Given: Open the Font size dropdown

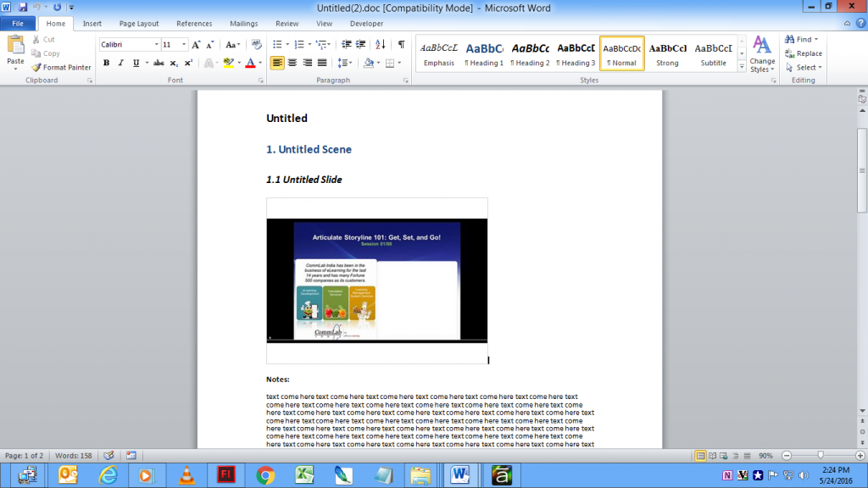Looking at the screenshot, I should tap(183, 44).
